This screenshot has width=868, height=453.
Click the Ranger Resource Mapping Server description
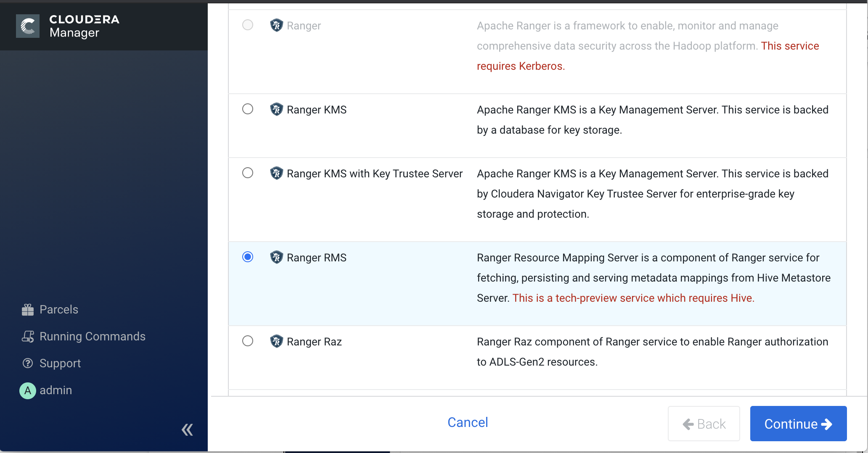[x=654, y=278]
